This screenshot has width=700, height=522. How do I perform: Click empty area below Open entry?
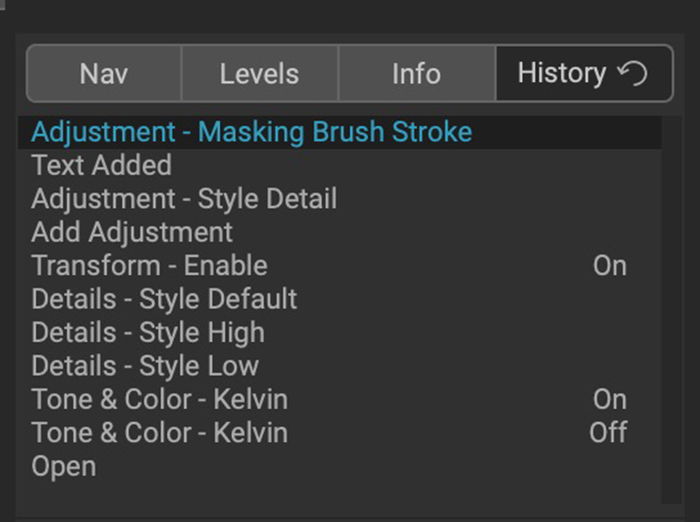click(x=340, y=494)
